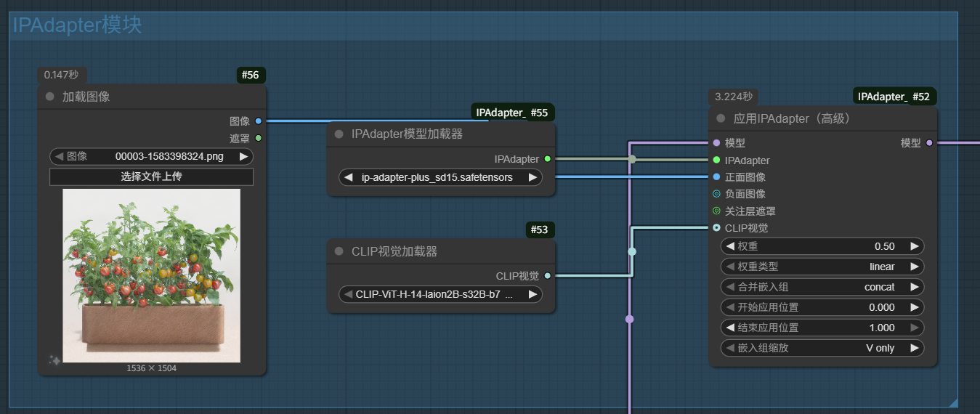The image size is (980, 414).
Task: Select previous 合并嵌入组 option
Action: tap(730, 287)
